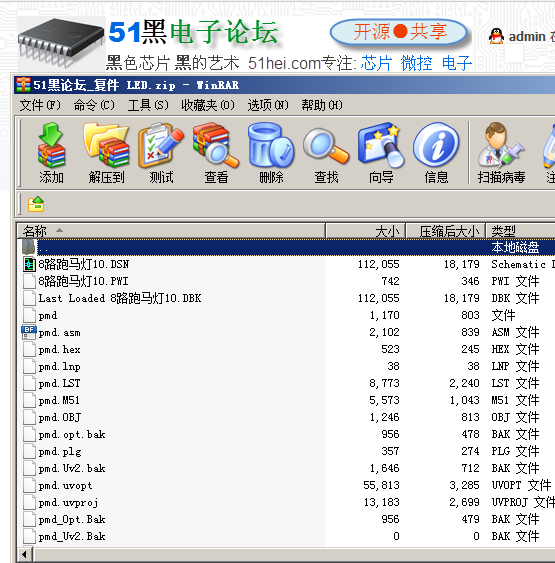Image resolution: width=555 pixels, height=563 pixels.
Task: Select the pmd.uvopt file
Action: click(65, 486)
